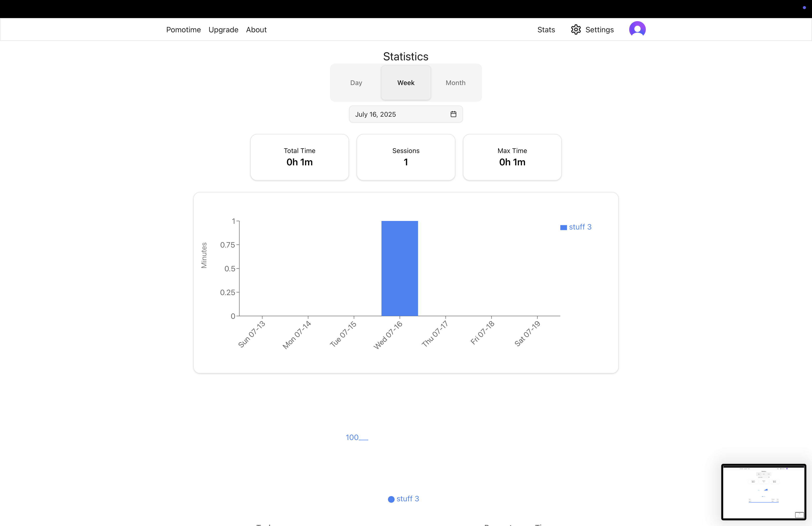Click the purple user avatar icon

click(637, 29)
